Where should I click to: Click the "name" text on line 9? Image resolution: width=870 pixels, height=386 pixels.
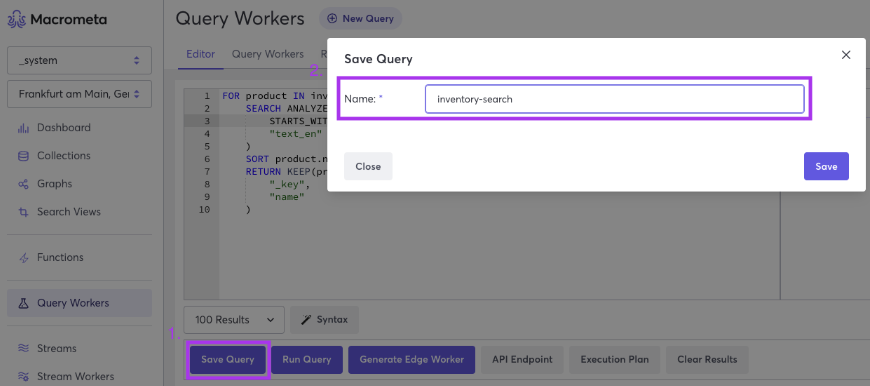(287, 197)
